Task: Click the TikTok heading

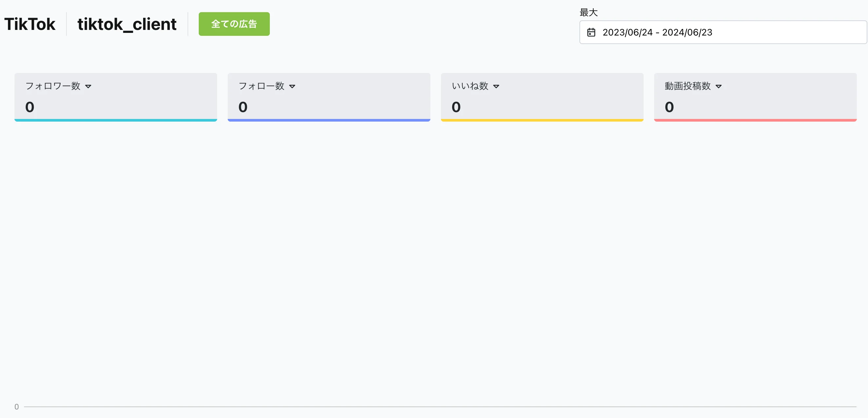Action: pyautogui.click(x=30, y=24)
